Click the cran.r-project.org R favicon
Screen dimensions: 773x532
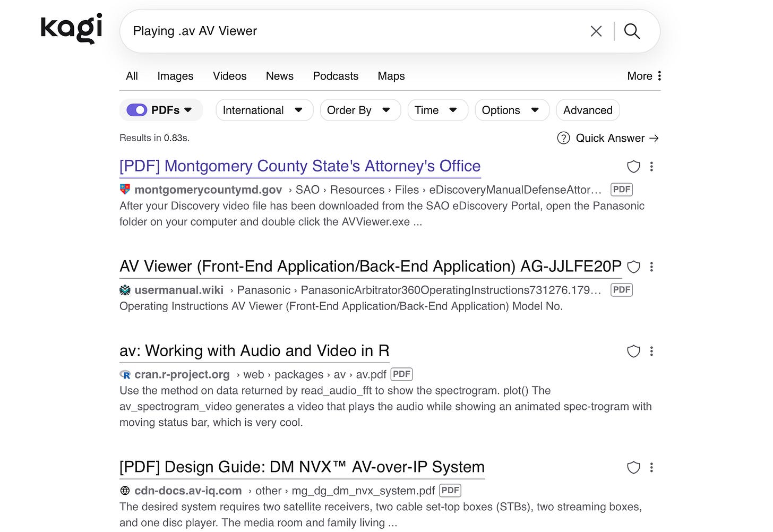[x=125, y=374]
